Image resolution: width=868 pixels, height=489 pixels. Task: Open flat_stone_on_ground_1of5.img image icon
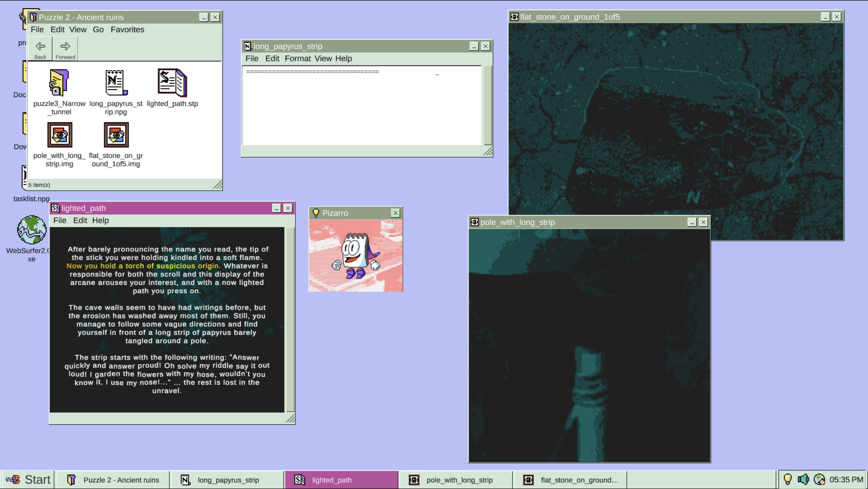coord(115,134)
